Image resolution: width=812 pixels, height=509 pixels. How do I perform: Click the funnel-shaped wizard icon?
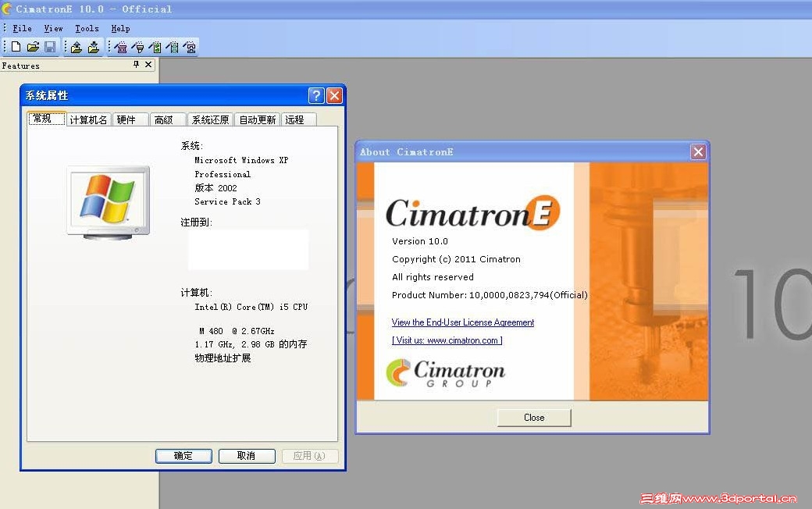pyautogui.click(x=137, y=48)
